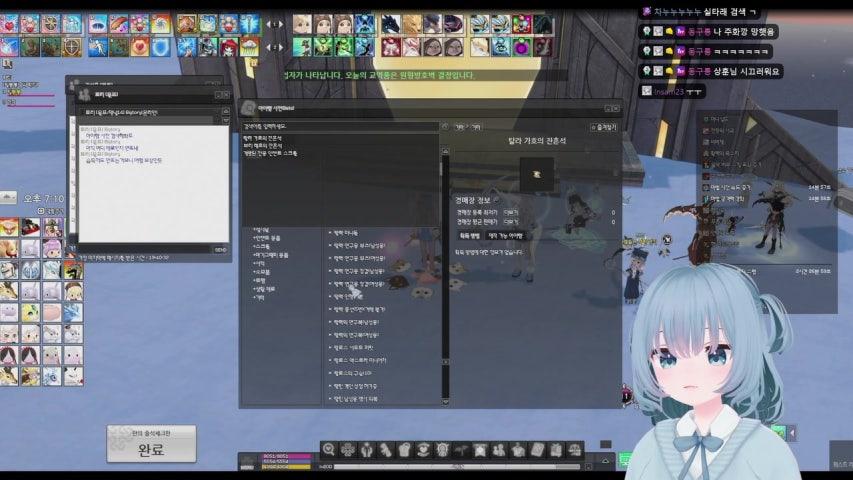853x480 pixels.
Task: Click the item thumbnail in the item dictionary detail
Action: point(536,174)
